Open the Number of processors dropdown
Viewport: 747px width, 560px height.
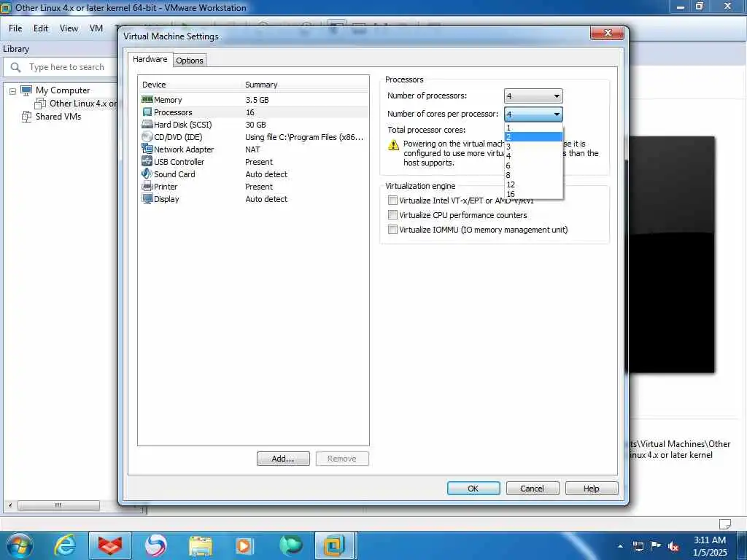(533, 96)
